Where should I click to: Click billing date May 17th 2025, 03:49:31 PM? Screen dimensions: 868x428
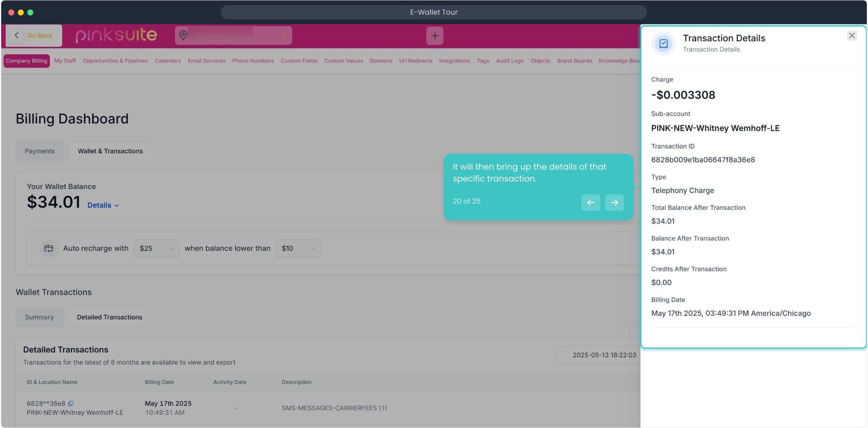click(731, 313)
